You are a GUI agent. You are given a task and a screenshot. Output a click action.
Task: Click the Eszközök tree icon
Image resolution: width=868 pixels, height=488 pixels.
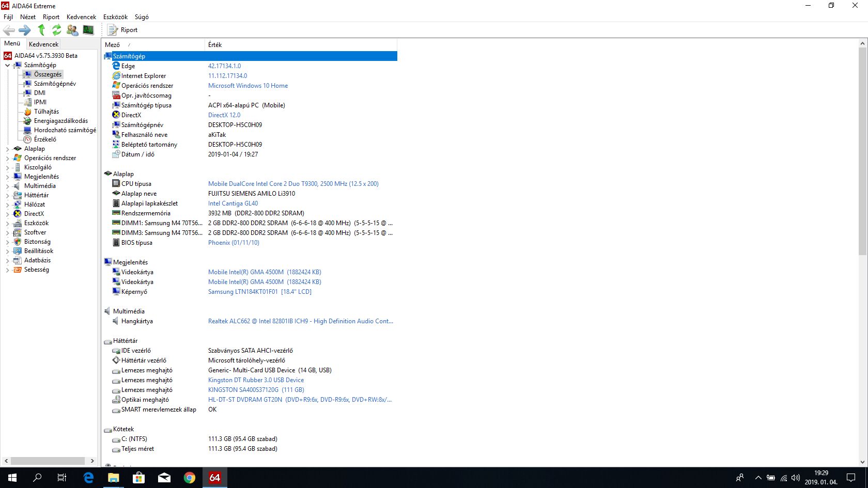click(x=18, y=223)
